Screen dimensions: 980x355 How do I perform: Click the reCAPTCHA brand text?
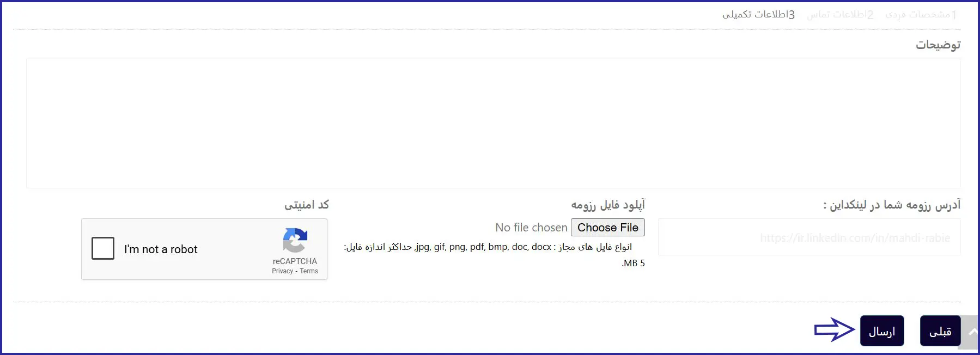click(295, 261)
